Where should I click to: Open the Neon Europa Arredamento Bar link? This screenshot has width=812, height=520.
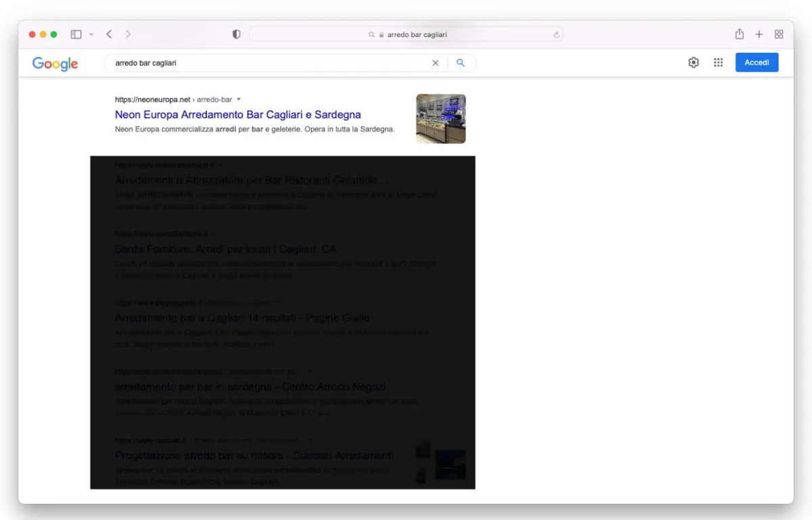tap(238, 114)
